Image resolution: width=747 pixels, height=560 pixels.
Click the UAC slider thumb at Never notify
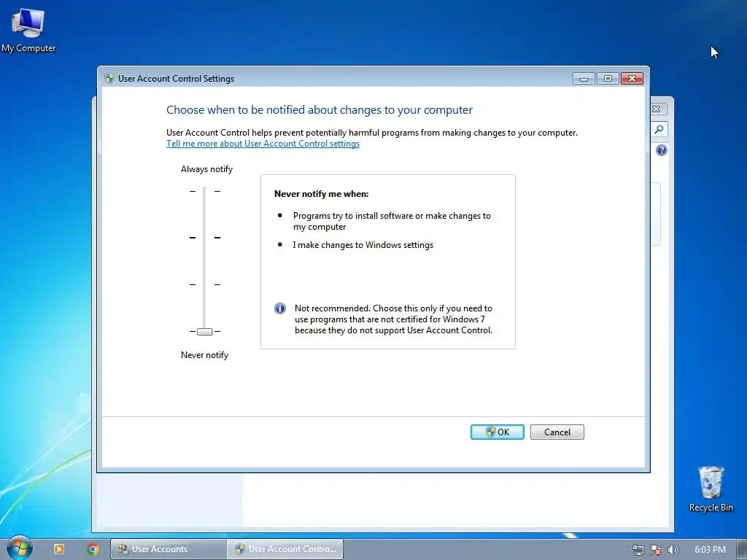click(204, 332)
